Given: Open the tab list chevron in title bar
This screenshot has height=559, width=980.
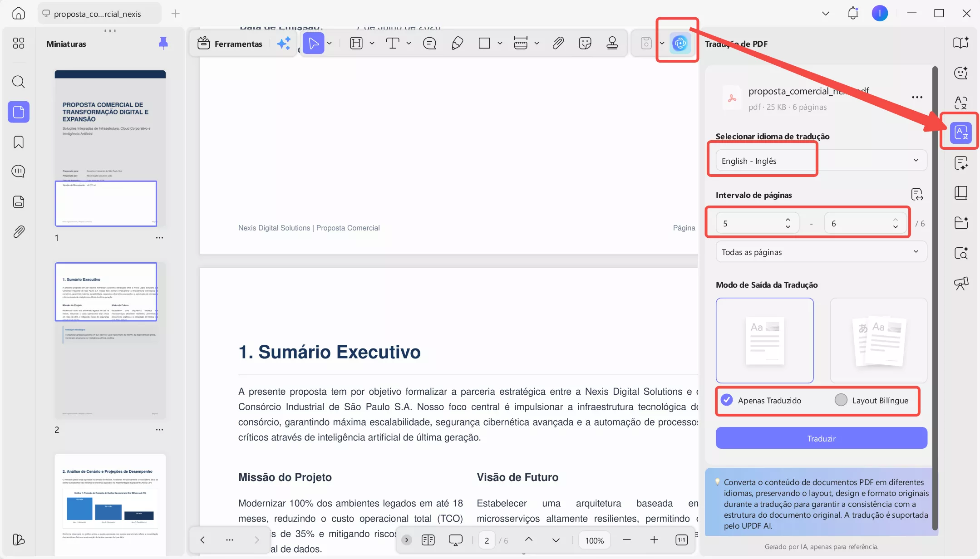Looking at the screenshot, I should (826, 14).
